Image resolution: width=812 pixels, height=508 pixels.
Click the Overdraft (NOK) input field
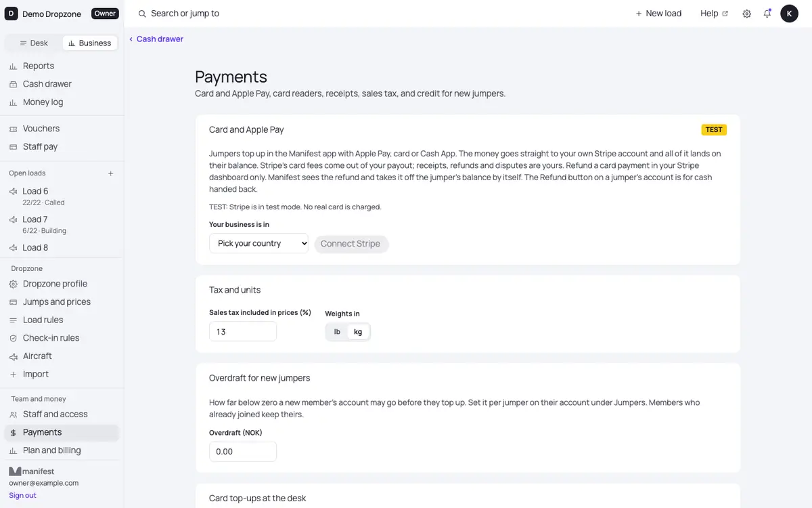[x=243, y=452]
